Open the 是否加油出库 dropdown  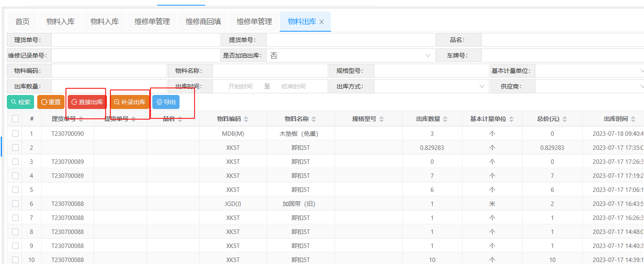click(x=351, y=56)
